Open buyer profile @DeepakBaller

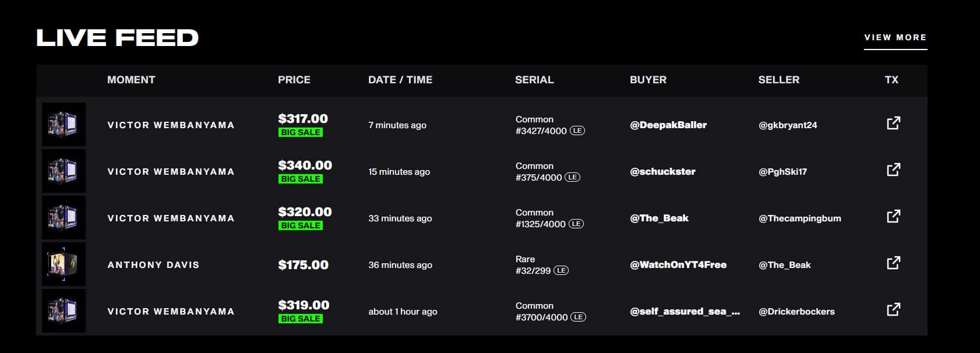click(668, 125)
